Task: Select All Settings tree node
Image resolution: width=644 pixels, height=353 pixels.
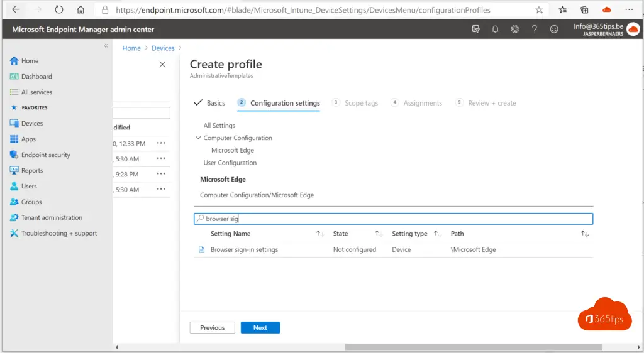Action: (219, 126)
